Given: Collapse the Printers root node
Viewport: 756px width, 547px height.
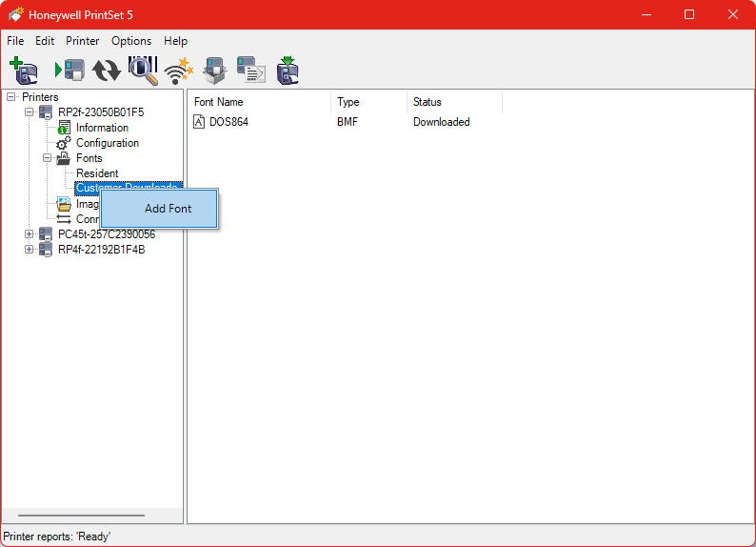Looking at the screenshot, I should tap(11, 97).
